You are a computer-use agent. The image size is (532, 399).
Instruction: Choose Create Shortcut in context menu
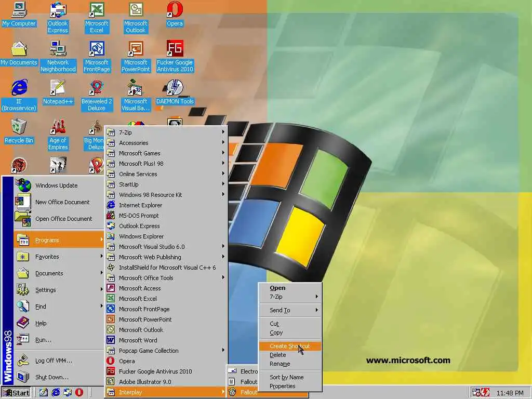290,346
